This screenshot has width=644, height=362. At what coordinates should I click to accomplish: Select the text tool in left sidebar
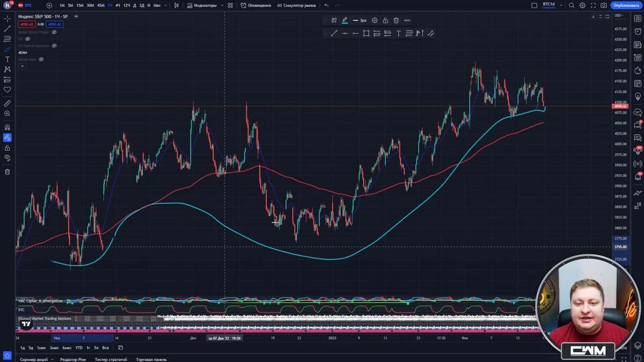[8, 59]
